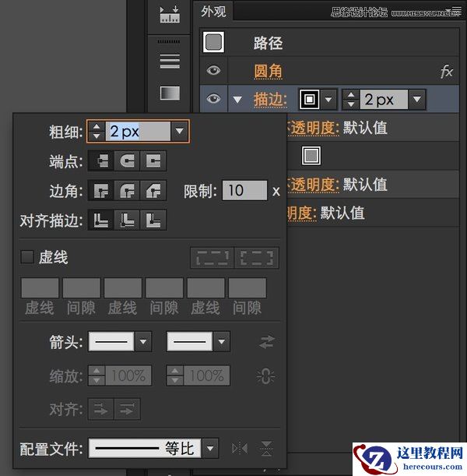Click the orange 圆角 effect link
This screenshot has height=476, width=467.
point(268,72)
